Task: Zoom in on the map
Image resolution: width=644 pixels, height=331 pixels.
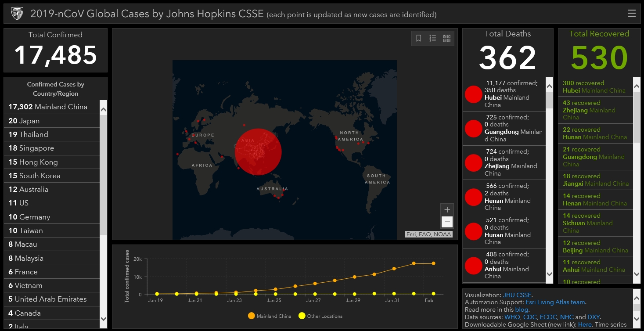Action: (447, 210)
